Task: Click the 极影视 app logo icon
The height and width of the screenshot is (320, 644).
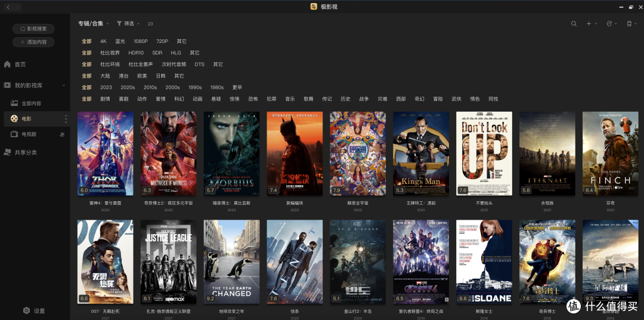Action: coord(314,7)
